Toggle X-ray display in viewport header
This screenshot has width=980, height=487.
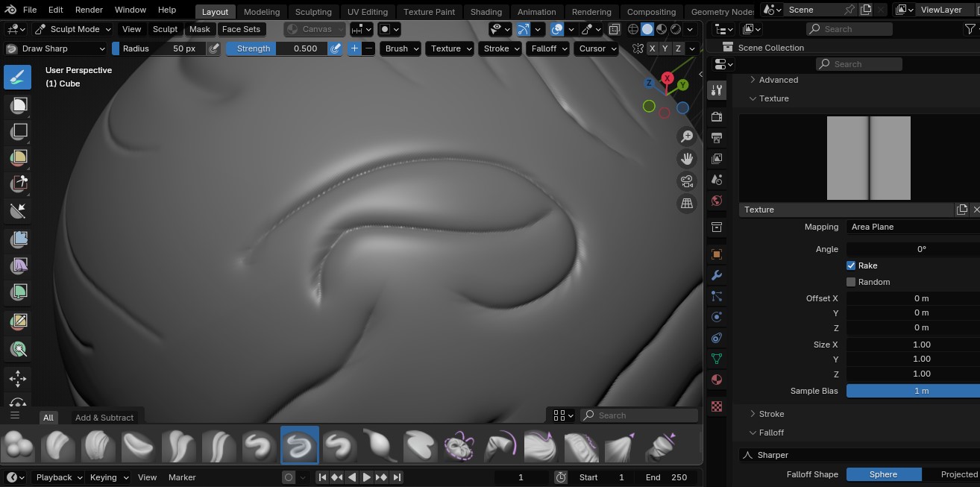pyautogui.click(x=614, y=29)
